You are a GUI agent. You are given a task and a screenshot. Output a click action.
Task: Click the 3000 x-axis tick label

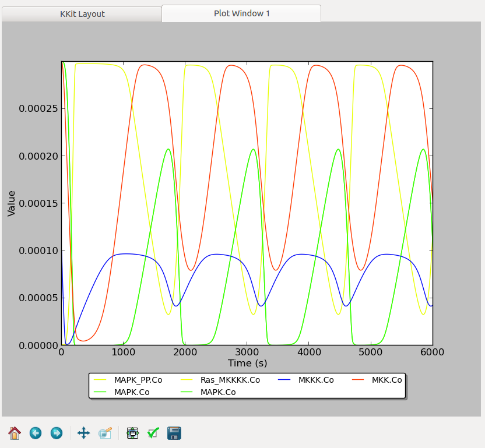pos(247,352)
